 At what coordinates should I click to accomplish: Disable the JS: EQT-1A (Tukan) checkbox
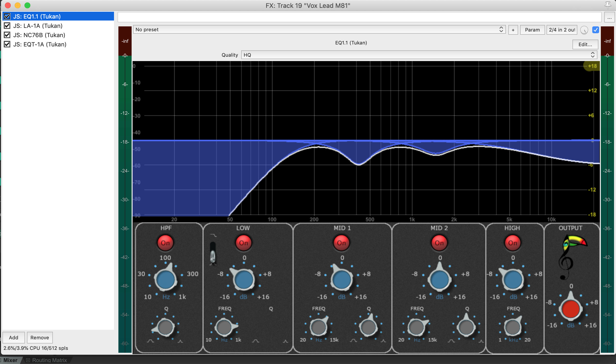(x=7, y=44)
